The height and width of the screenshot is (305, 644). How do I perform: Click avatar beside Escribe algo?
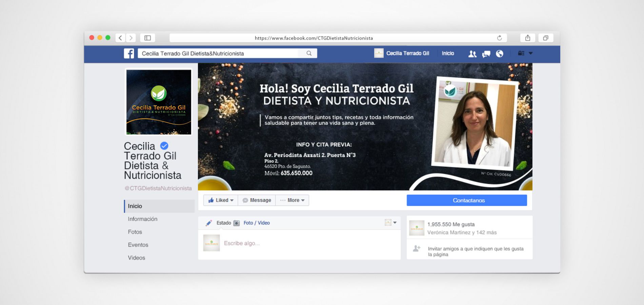coord(212,243)
